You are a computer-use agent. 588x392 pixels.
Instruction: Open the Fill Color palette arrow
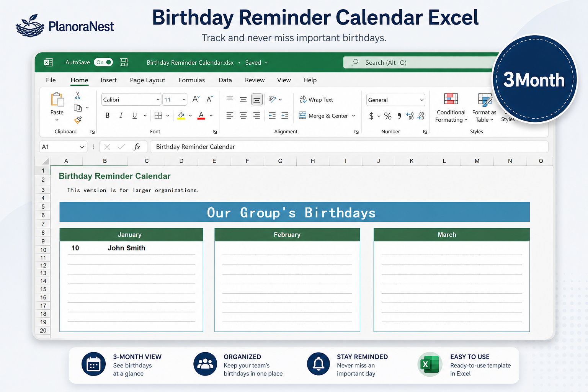coord(190,116)
